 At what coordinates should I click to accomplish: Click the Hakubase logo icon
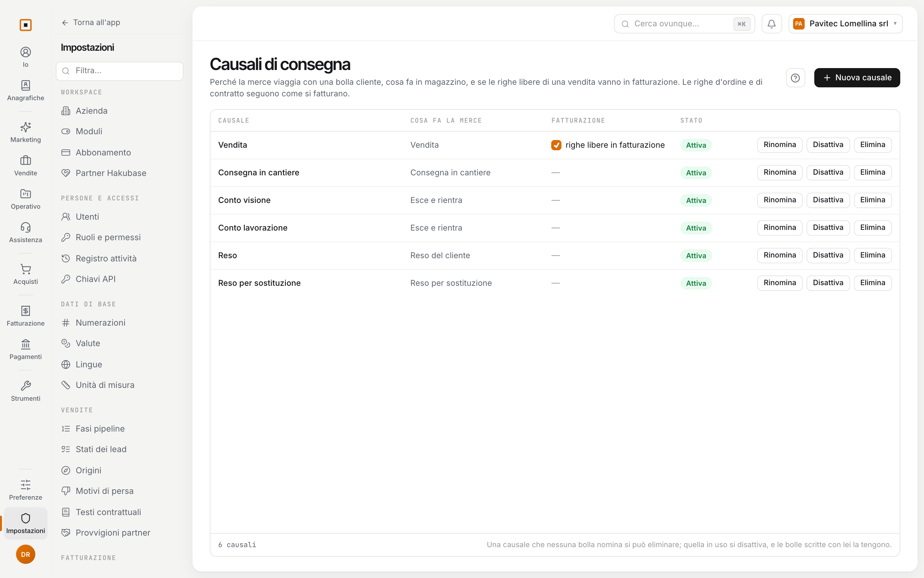click(x=26, y=25)
